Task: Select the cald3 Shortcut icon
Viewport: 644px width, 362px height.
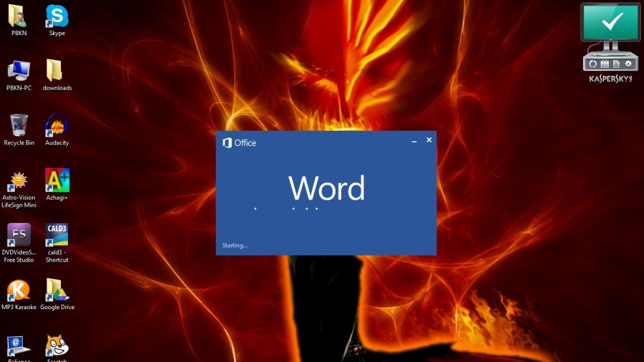Action: pyautogui.click(x=57, y=236)
